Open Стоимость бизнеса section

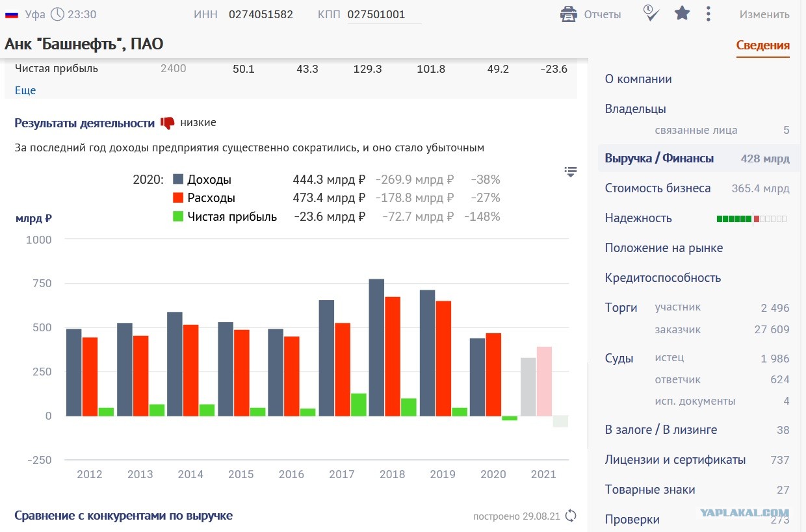[x=696, y=188]
